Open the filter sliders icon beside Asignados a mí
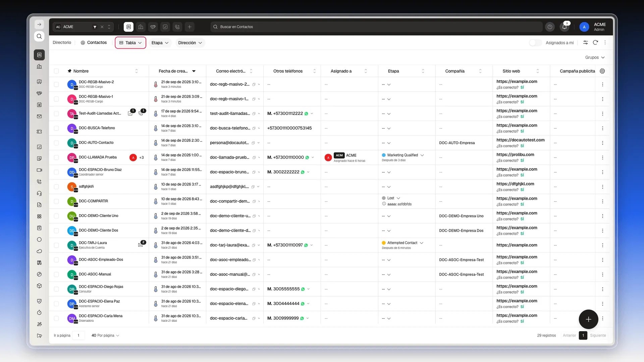The image size is (644, 362). [585, 43]
